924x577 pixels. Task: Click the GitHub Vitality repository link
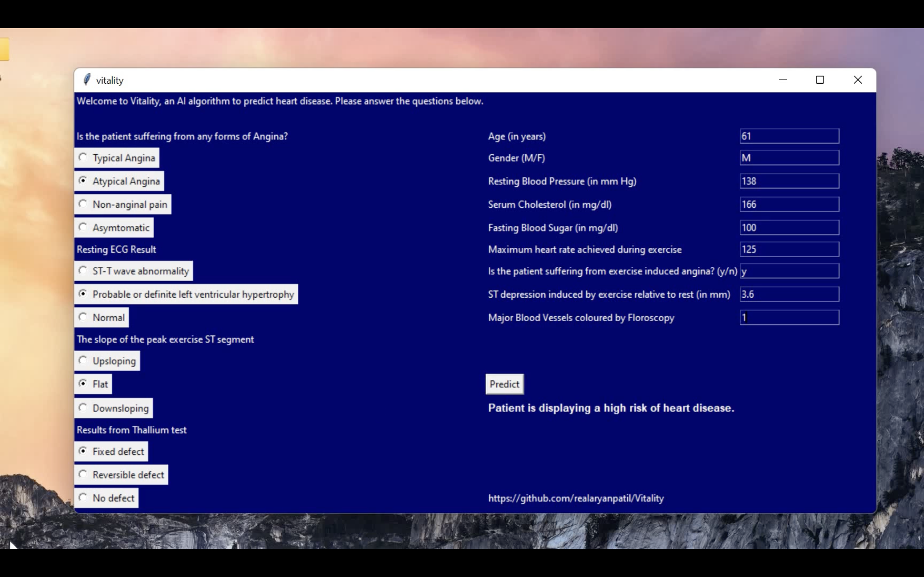[x=576, y=498]
